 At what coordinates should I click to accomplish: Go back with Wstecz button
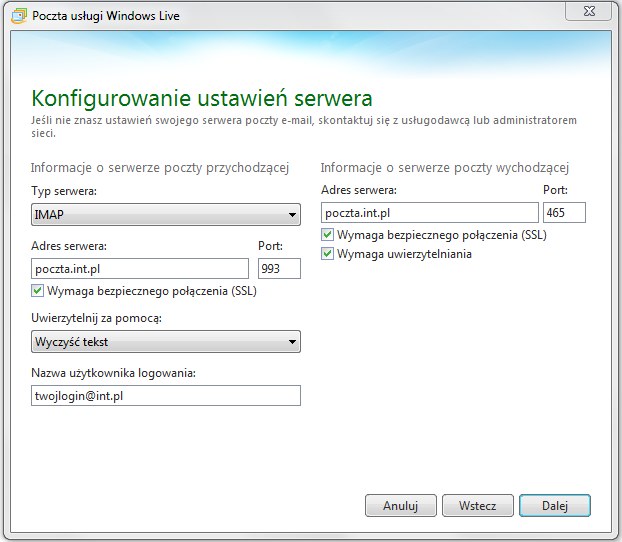click(x=478, y=505)
